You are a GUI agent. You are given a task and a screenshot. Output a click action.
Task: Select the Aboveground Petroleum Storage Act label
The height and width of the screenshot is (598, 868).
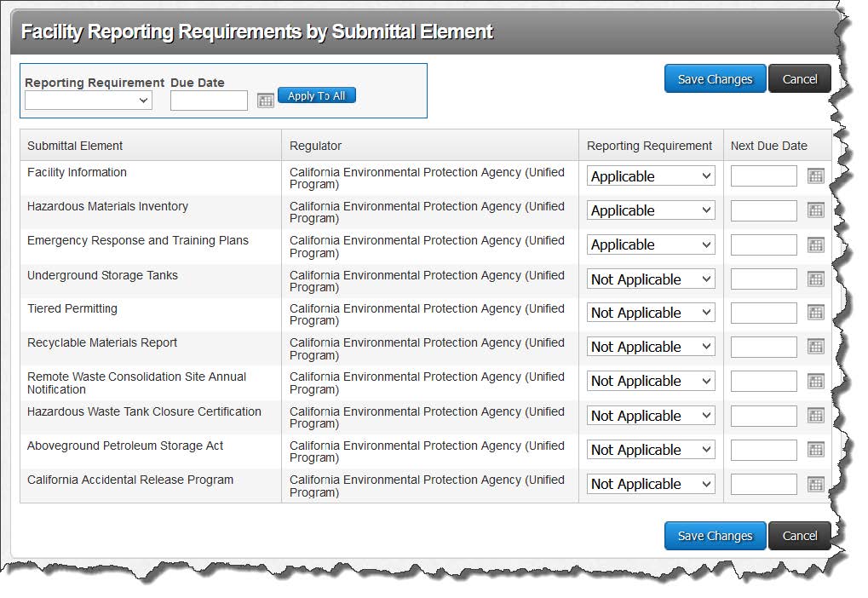pyautogui.click(x=125, y=446)
